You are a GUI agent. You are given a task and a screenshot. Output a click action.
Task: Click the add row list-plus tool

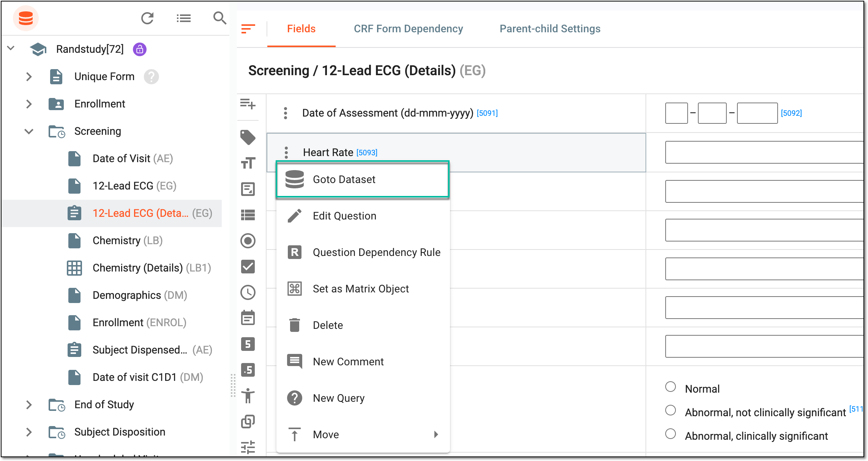(x=248, y=103)
